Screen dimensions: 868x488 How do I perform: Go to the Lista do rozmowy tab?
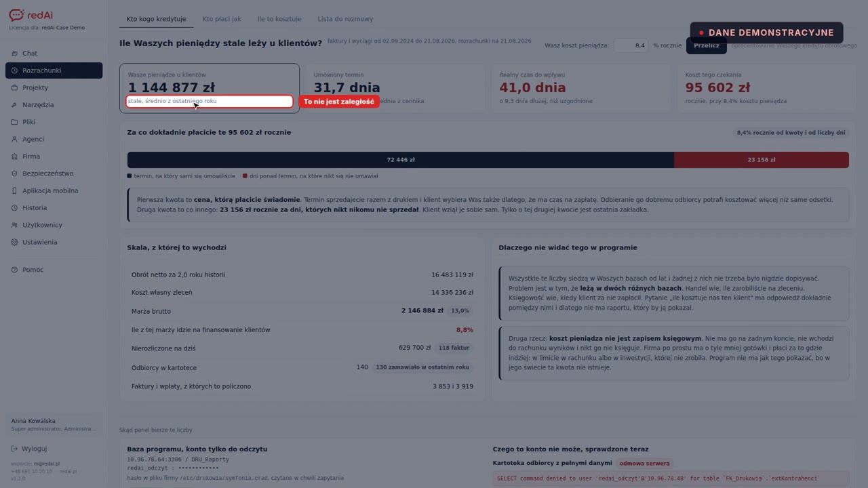tap(345, 19)
